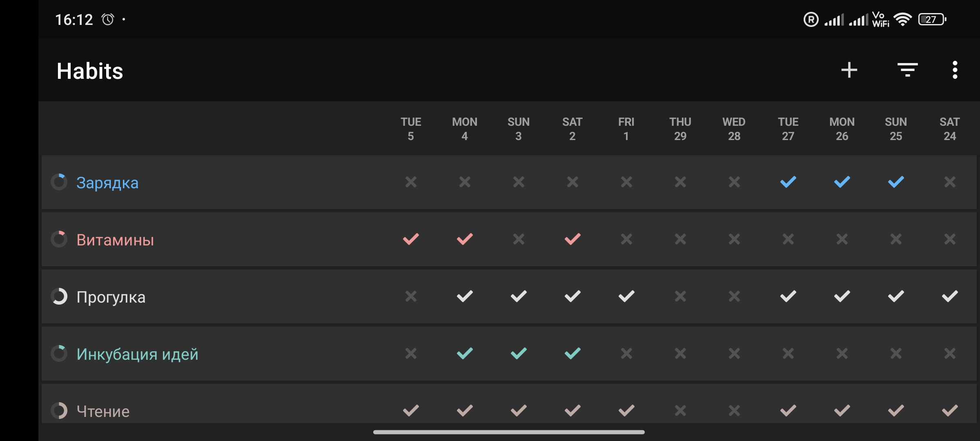The width and height of the screenshot is (980, 441).
Task: Toggle Витамины checkmark for Tuesday 5
Action: click(411, 239)
